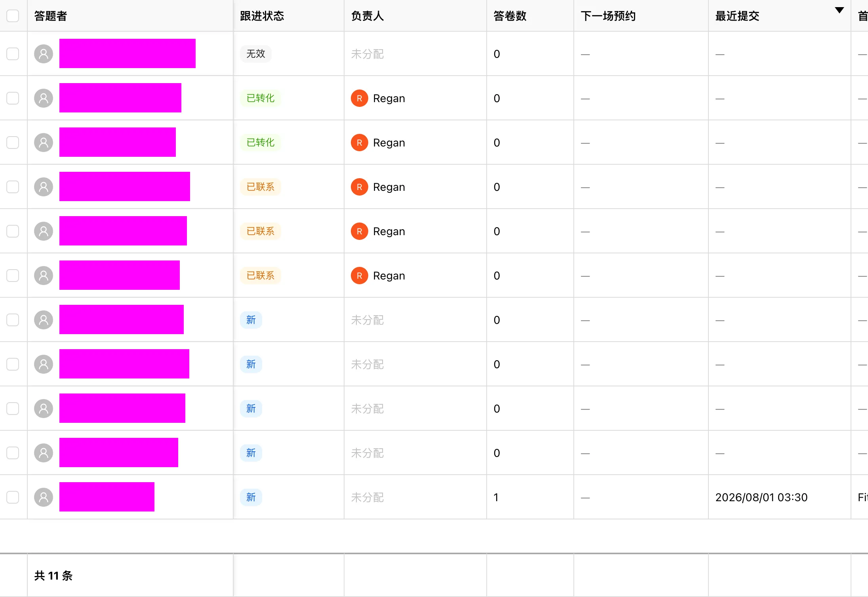Click Regan's orange R avatar in first 已转化 row
This screenshot has width=868, height=597.
[360, 98]
